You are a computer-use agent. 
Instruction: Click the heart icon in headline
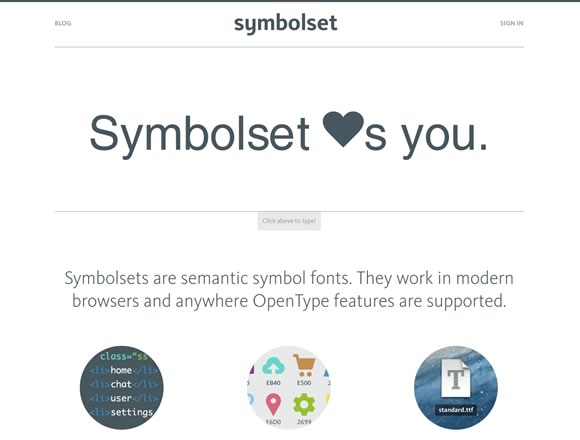tap(343, 128)
